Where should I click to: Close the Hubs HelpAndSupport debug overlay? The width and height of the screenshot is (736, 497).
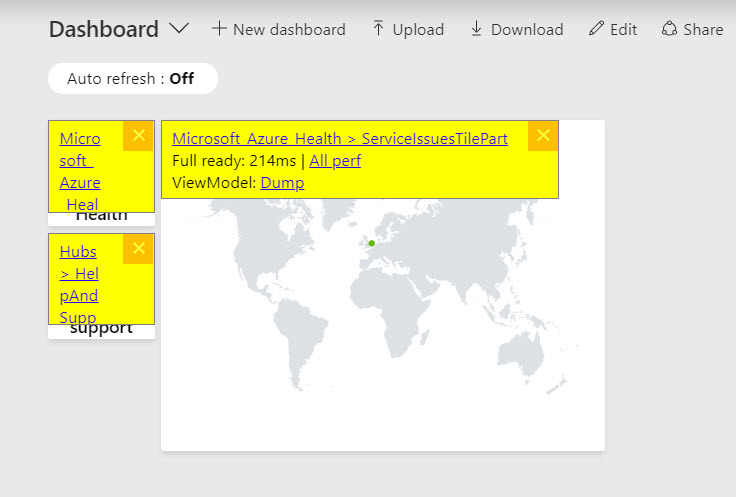click(138, 248)
